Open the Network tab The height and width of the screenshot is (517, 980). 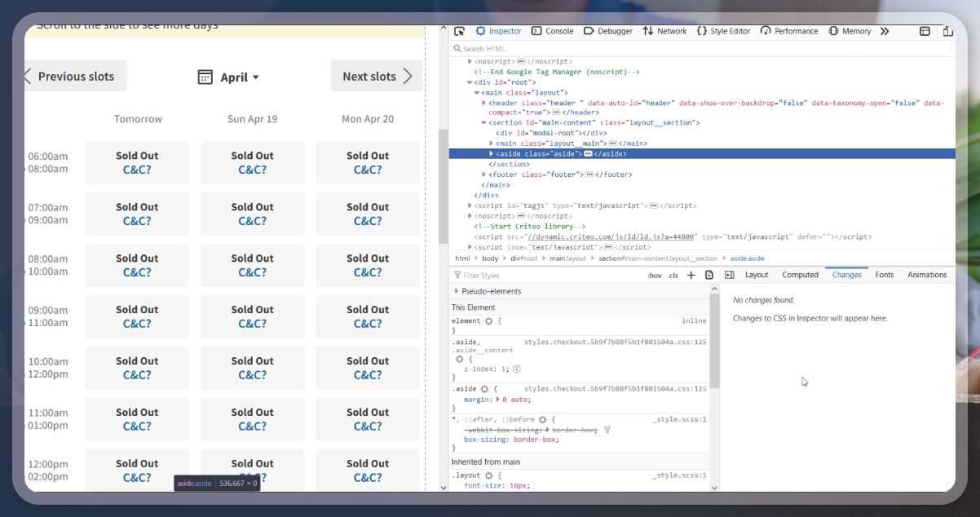tap(665, 31)
